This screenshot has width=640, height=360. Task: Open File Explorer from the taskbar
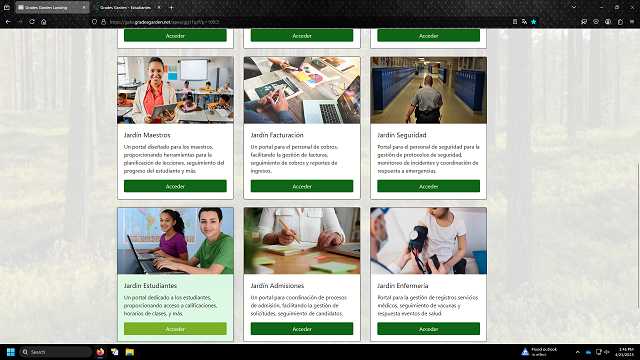pos(130,352)
